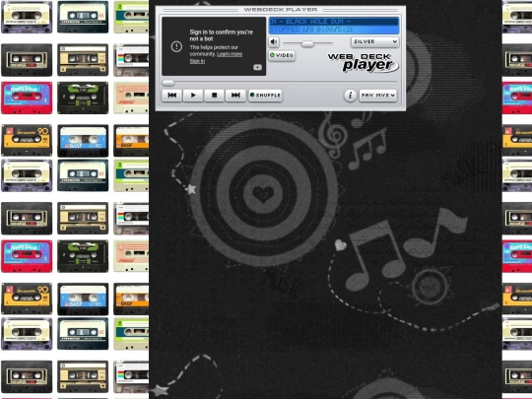
Task: Click the Web Deck Player logo
Action: coord(363,63)
